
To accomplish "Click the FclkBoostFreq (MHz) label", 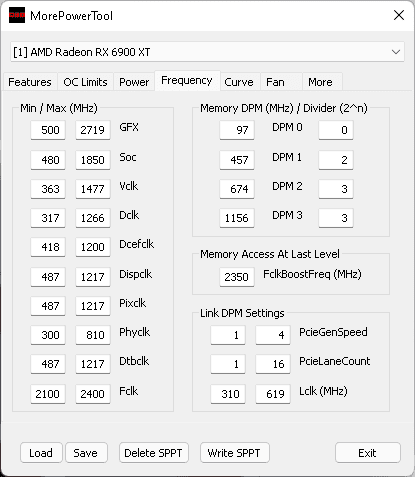I will pos(312,274).
